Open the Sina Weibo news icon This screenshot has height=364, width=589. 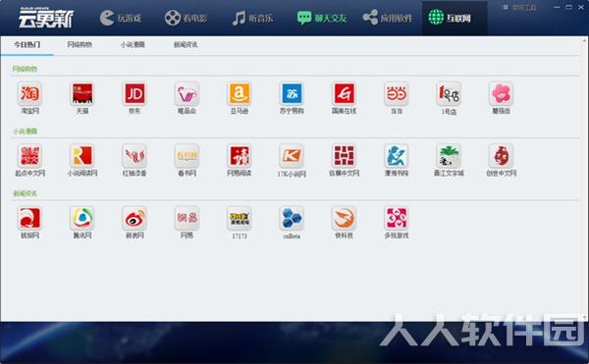tap(134, 218)
